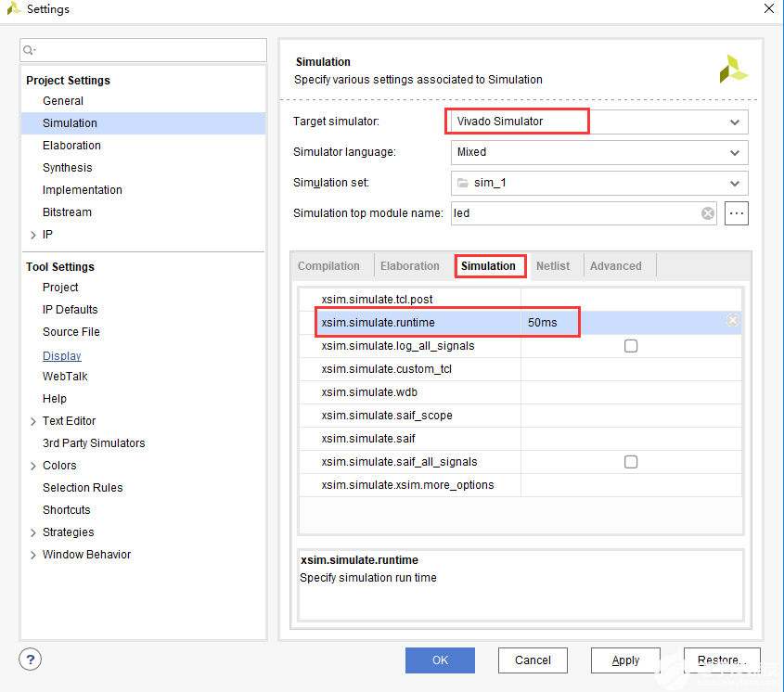Image resolution: width=784 pixels, height=692 pixels.
Task: Click the help question mark icon
Action: pyautogui.click(x=31, y=660)
